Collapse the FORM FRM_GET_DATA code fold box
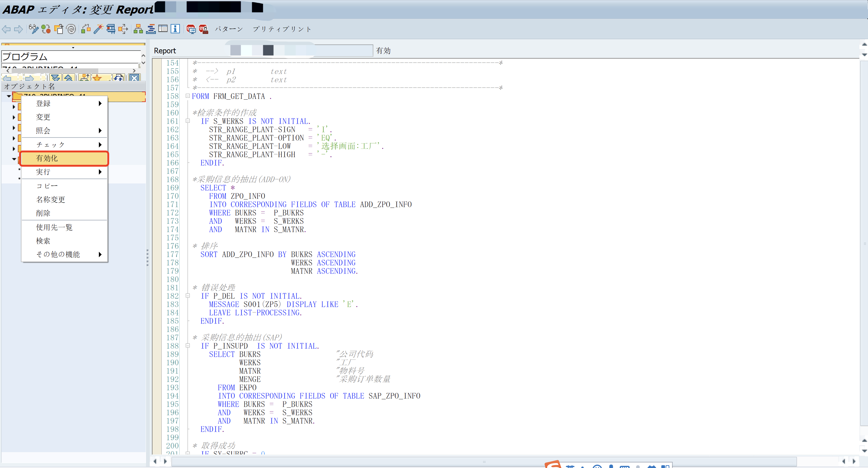The image size is (868, 468). [x=188, y=96]
